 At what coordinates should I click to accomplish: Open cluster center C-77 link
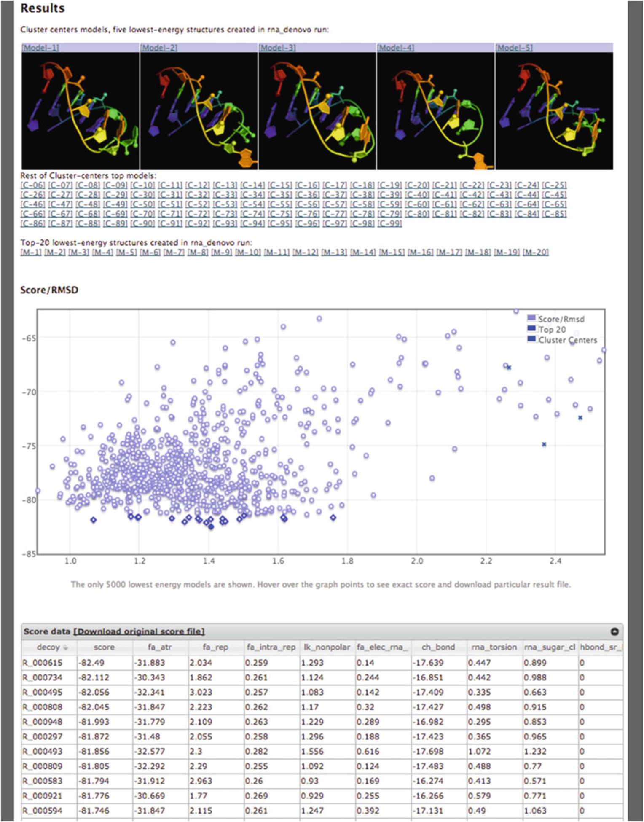[335, 214]
